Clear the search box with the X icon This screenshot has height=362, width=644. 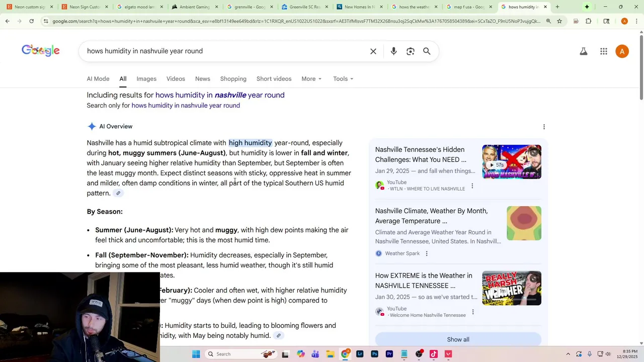373,51
